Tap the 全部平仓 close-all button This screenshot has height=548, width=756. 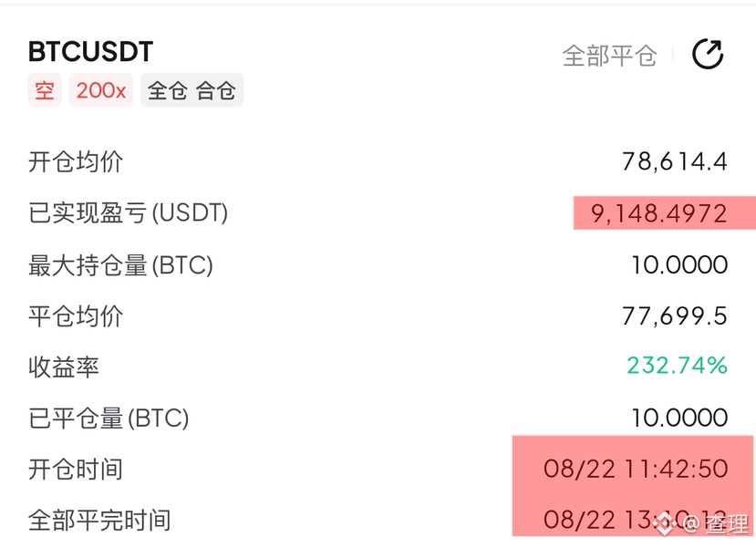[x=610, y=56]
